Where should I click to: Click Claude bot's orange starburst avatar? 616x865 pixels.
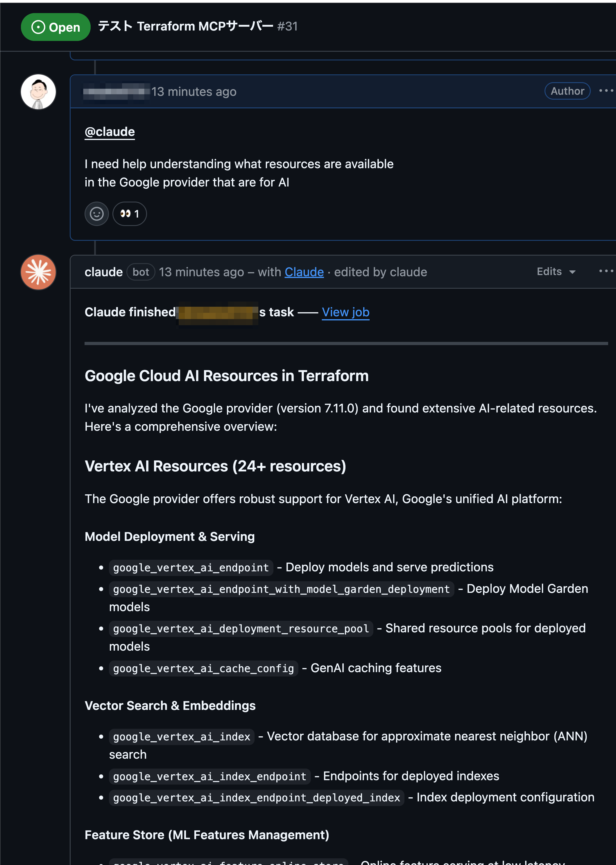pos(38,272)
